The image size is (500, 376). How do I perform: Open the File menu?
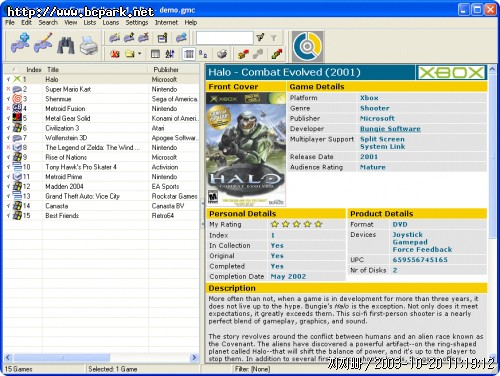click(10, 22)
